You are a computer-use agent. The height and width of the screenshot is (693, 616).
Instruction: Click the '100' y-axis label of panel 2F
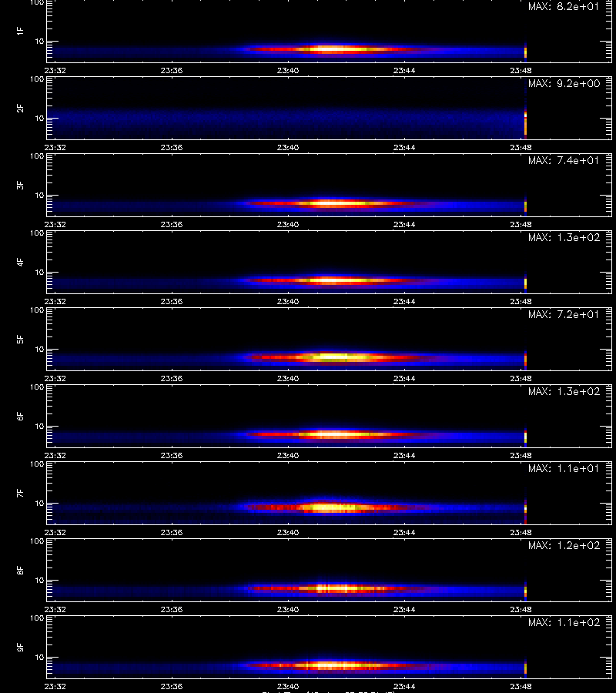[37, 79]
